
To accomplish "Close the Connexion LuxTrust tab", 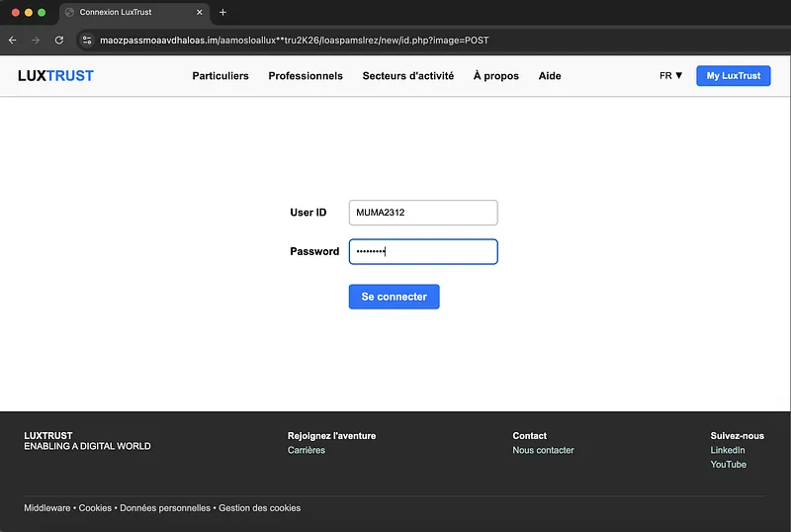I will click(200, 12).
